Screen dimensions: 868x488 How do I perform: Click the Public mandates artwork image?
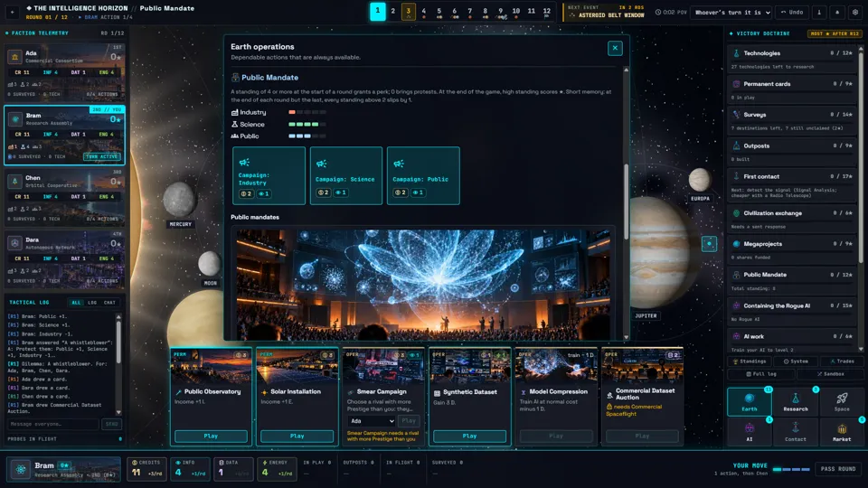tap(423, 285)
